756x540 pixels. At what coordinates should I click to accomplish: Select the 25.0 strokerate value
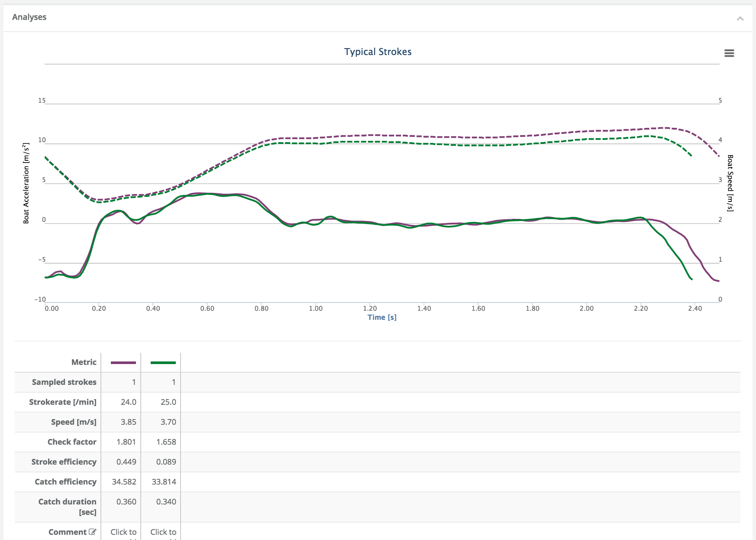click(168, 402)
